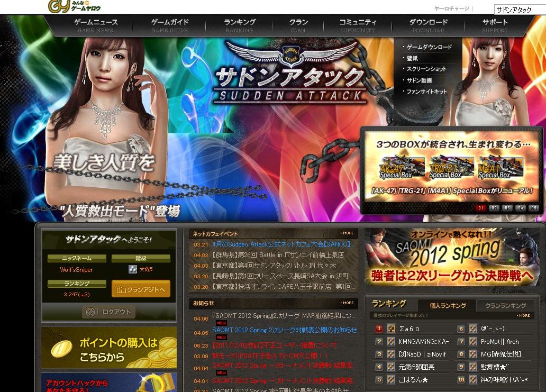The width and height of the screenshot is (546, 392).
Task: Open the 2次リーグ対戦表公開のお知らせ notice
Action: click(x=285, y=330)
